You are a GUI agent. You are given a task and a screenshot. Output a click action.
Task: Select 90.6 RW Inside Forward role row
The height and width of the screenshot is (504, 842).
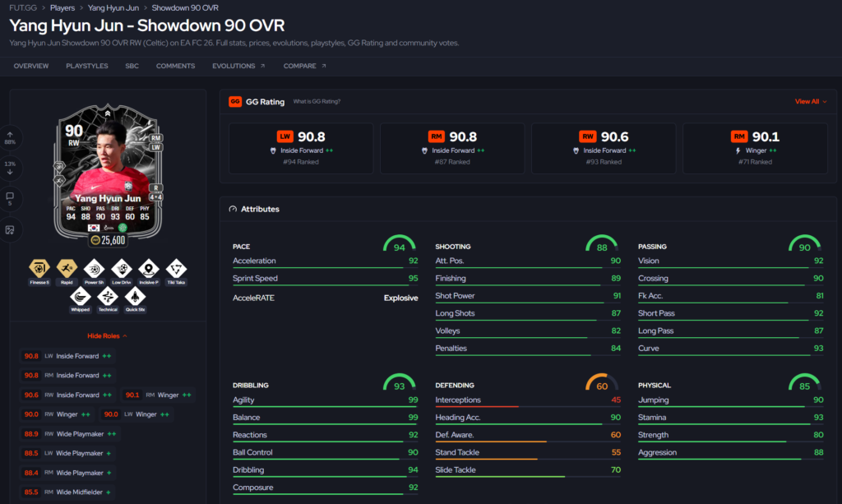(x=67, y=395)
